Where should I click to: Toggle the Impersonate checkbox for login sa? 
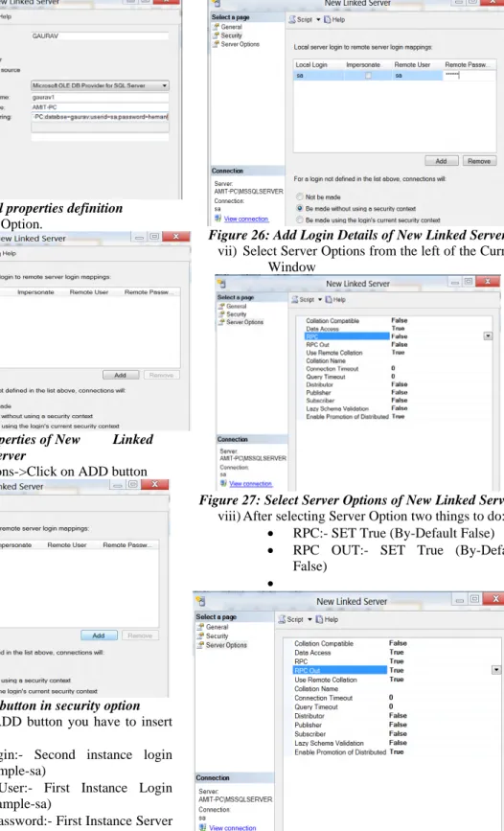pyautogui.click(x=368, y=76)
